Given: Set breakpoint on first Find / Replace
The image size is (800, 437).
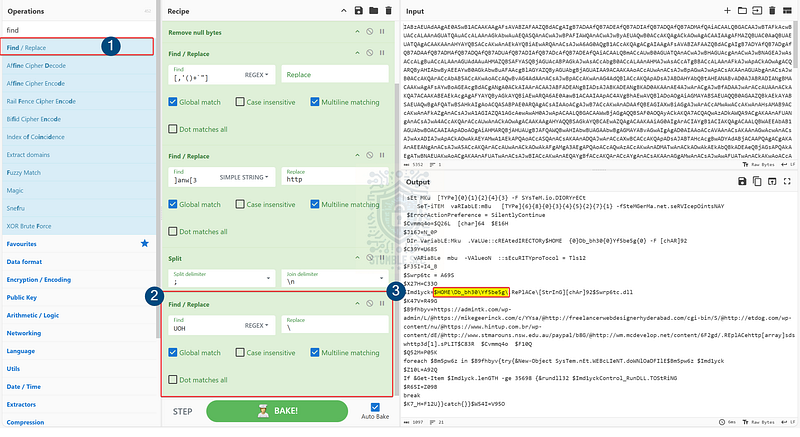Looking at the screenshot, I should (x=382, y=53).
